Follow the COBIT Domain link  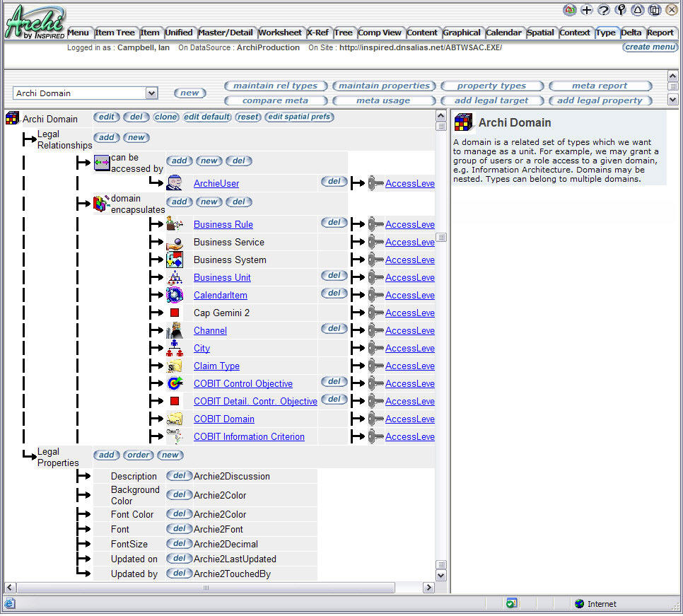pos(223,419)
